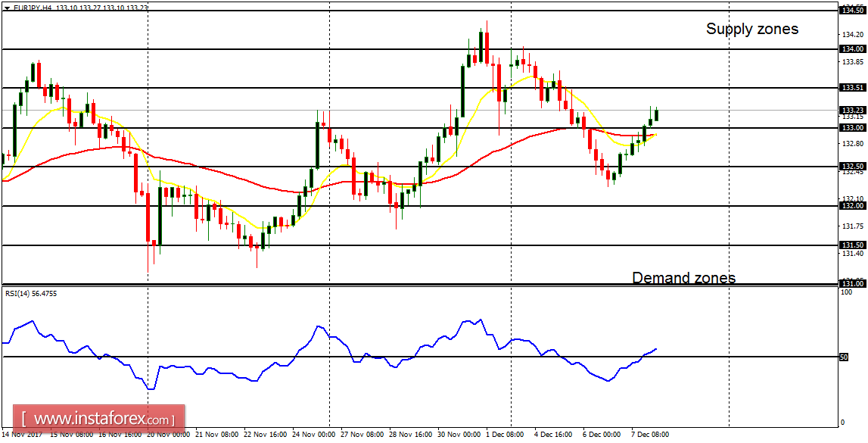Click the "4 Dec 16:00" time label
Screen dimensions: 868x443
point(553,435)
